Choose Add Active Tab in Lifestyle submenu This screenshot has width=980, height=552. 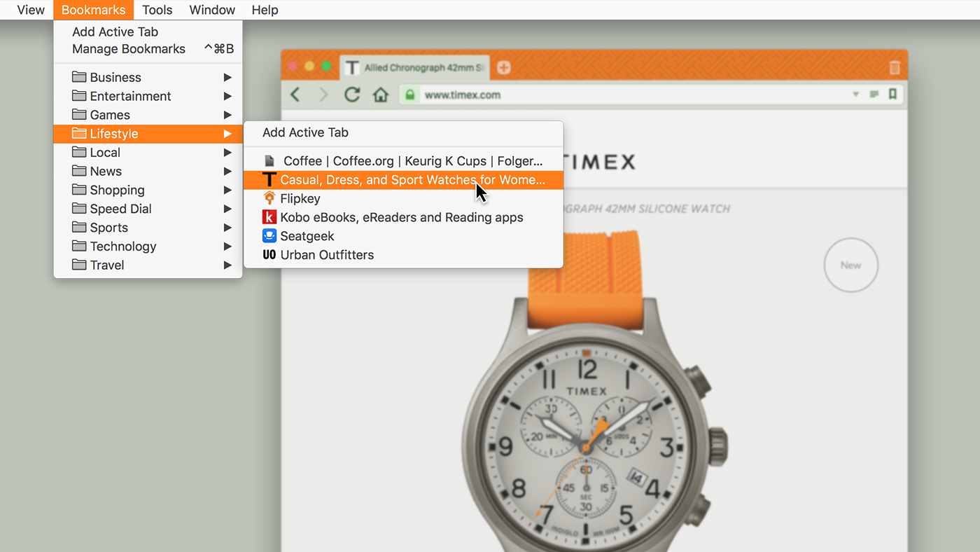[x=403, y=132]
